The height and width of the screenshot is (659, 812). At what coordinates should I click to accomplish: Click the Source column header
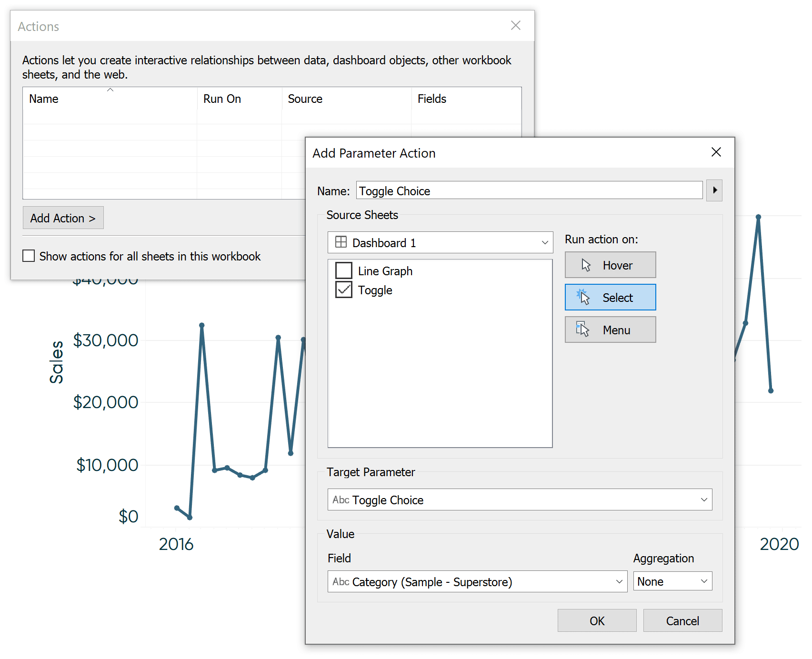(305, 99)
